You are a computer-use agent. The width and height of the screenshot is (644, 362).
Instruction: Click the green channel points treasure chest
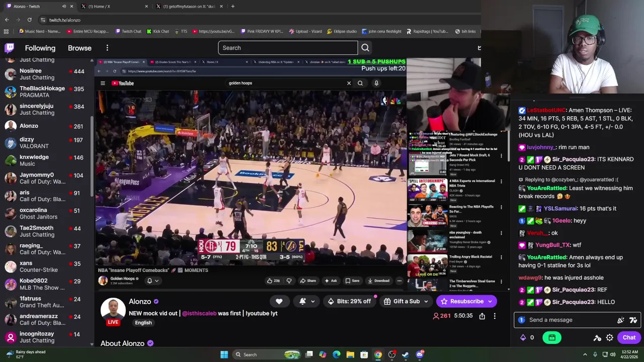click(x=552, y=337)
